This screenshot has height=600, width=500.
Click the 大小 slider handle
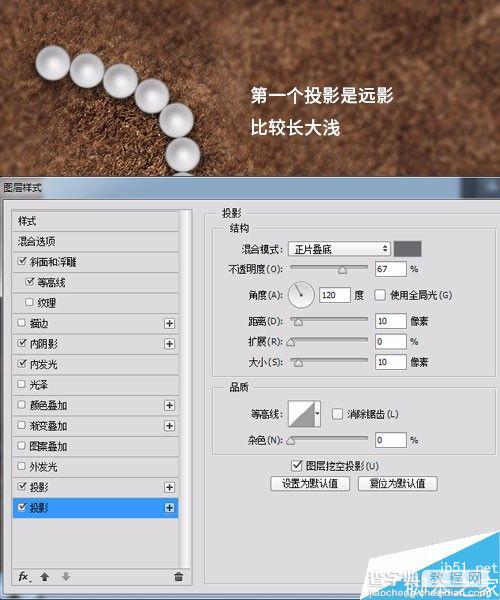298,363
